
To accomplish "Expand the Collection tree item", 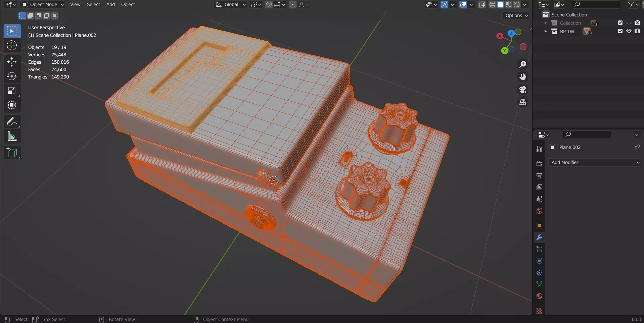I will (x=546, y=23).
